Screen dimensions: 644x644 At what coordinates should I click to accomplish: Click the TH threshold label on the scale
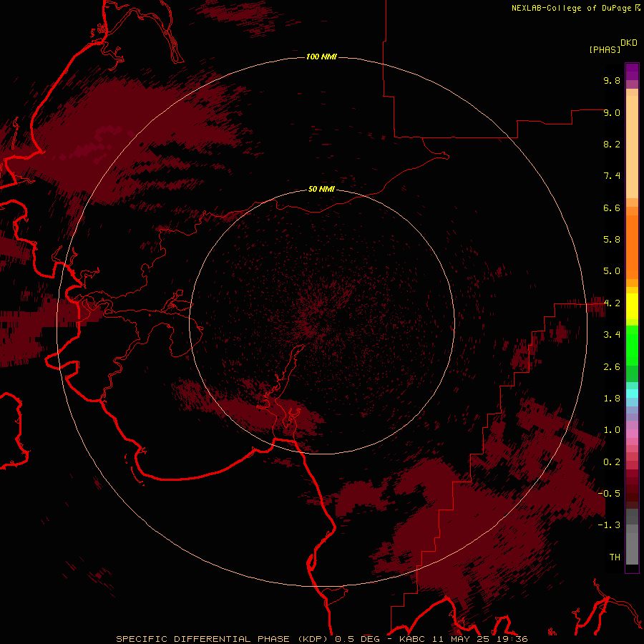[615, 557]
